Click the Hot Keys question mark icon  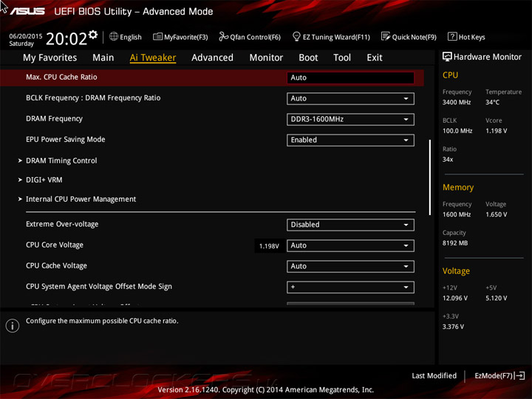tap(452, 36)
